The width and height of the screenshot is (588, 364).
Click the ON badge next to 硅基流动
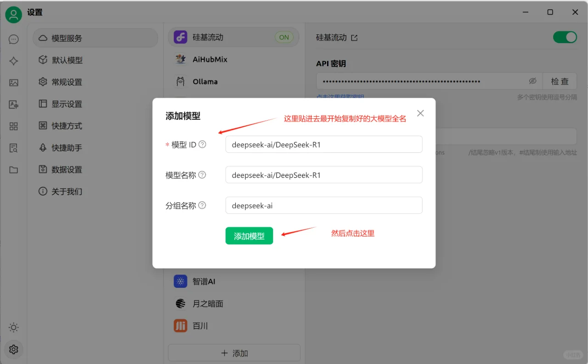pyautogui.click(x=284, y=37)
